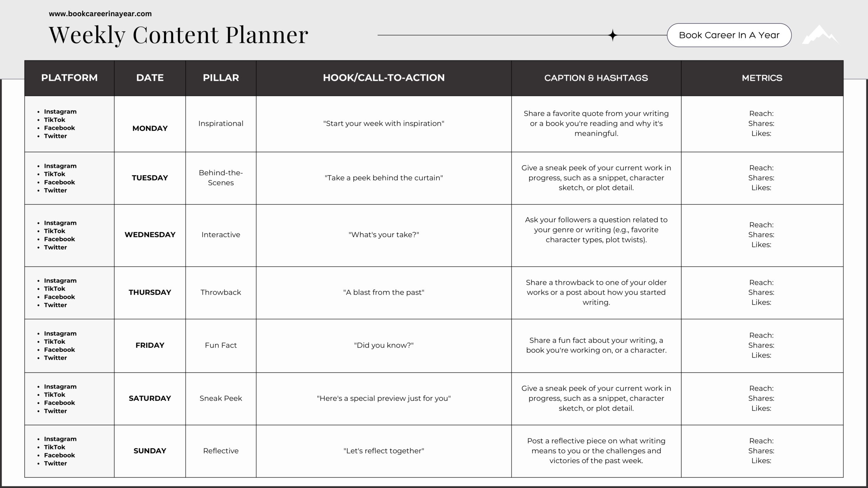This screenshot has height=488, width=868.
Task: Select the WEDNESDAY date cell
Action: pyautogui.click(x=150, y=235)
